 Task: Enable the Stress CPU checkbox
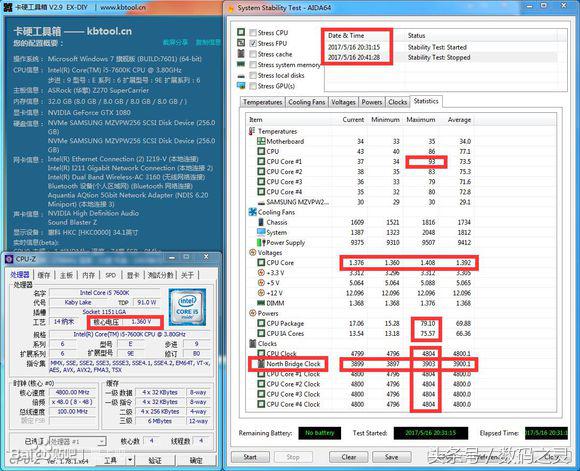pyautogui.click(x=253, y=33)
